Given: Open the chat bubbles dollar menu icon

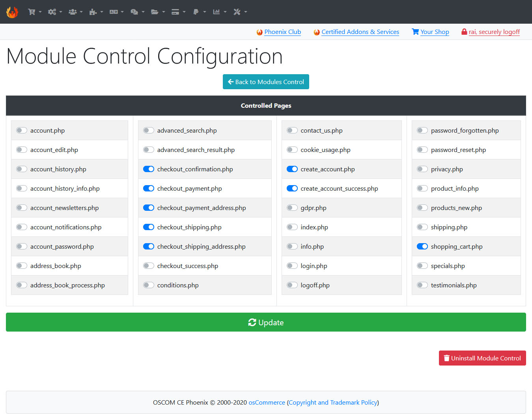Looking at the screenshot, I should pyautogui.click(x=137, y=12).
